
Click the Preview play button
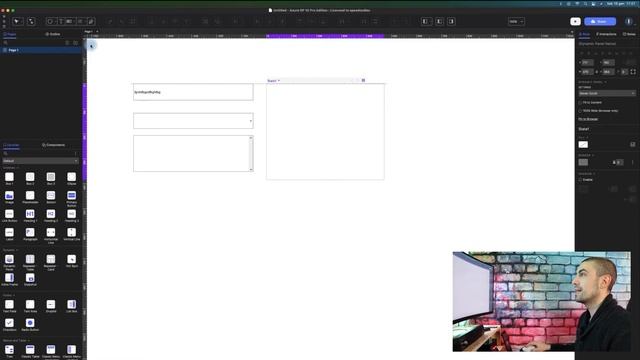[576, 21]
